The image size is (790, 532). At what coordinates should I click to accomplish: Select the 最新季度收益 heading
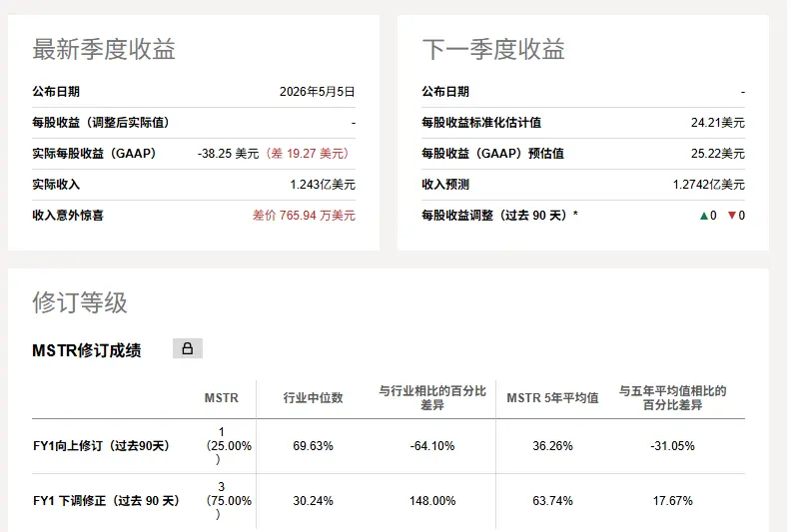pyautogui.click(x=104, y=49)
